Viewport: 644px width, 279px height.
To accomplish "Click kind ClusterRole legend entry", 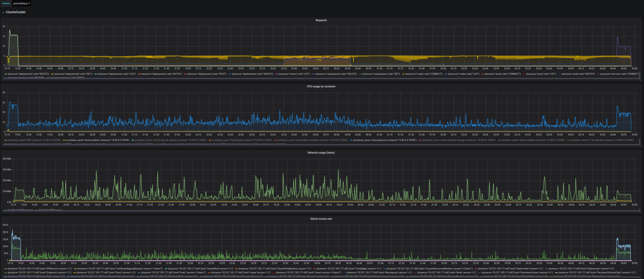I will click(x=201, y=269).
